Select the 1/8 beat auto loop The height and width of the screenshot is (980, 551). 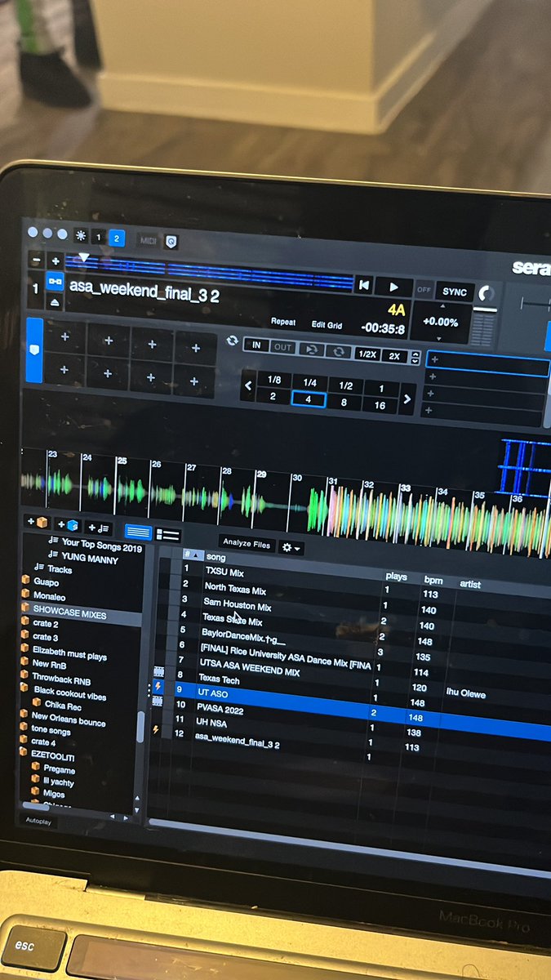[x=273, y=380]
